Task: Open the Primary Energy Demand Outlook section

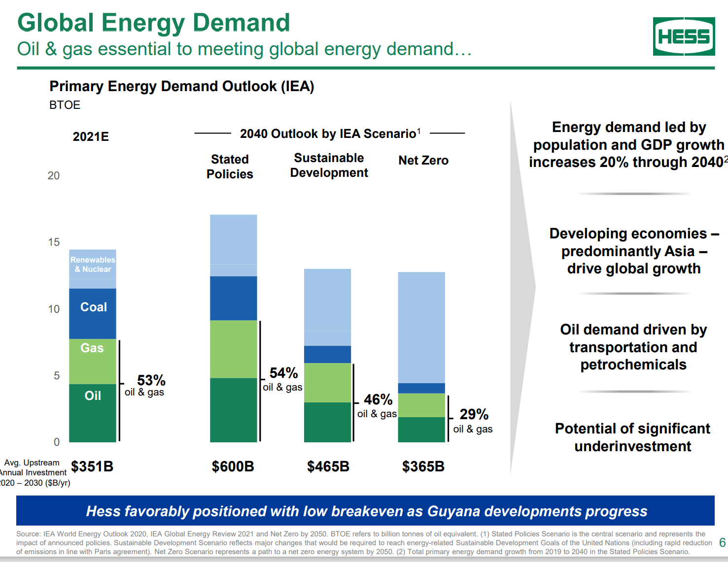Action: pyautogui.click(x=182, y=86)
